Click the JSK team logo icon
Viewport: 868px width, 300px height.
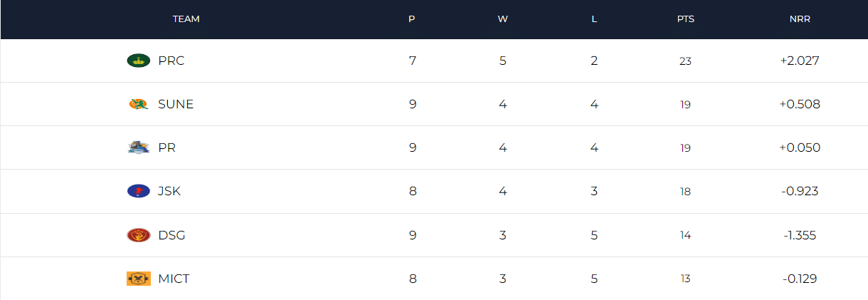[139, 191]
